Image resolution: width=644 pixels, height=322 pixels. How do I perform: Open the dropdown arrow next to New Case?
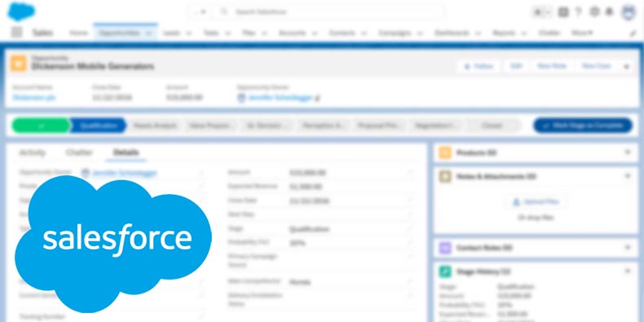tap(626, 66)
